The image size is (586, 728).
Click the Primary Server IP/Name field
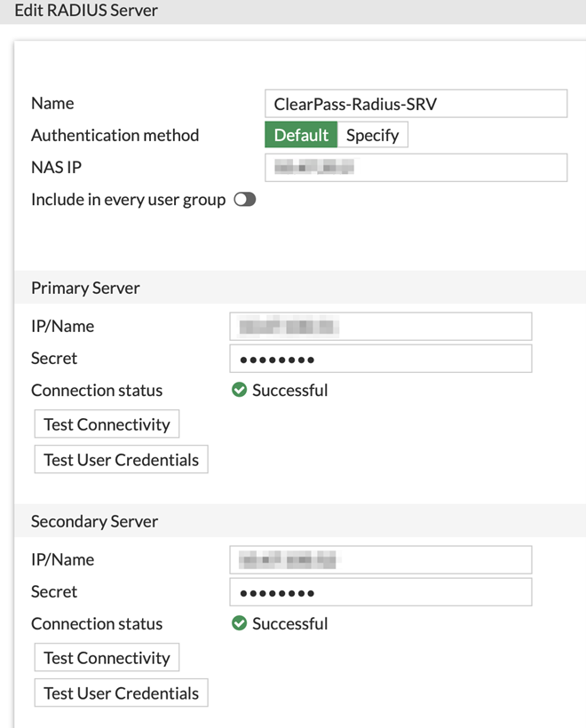pyautogui.click(x=380, y=326)
